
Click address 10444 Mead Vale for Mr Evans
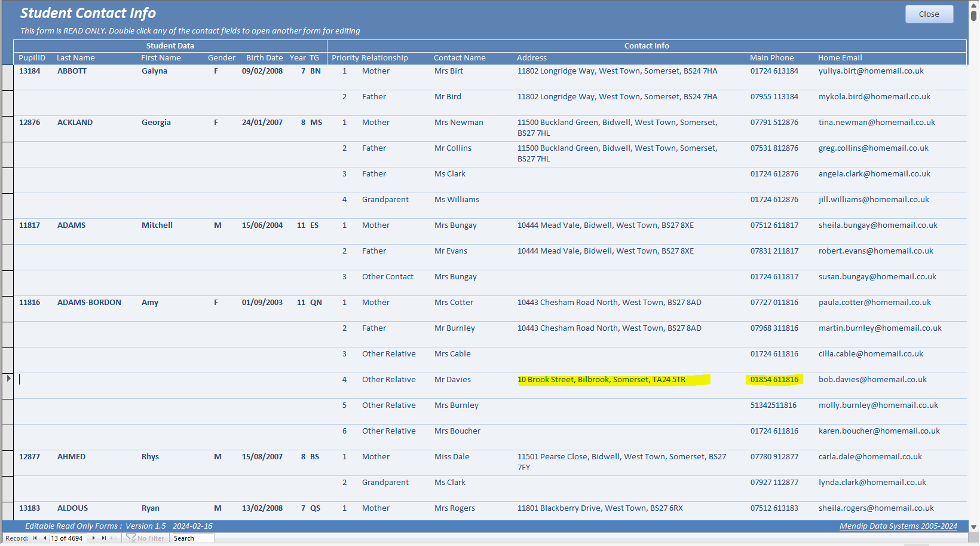[605, 251]
